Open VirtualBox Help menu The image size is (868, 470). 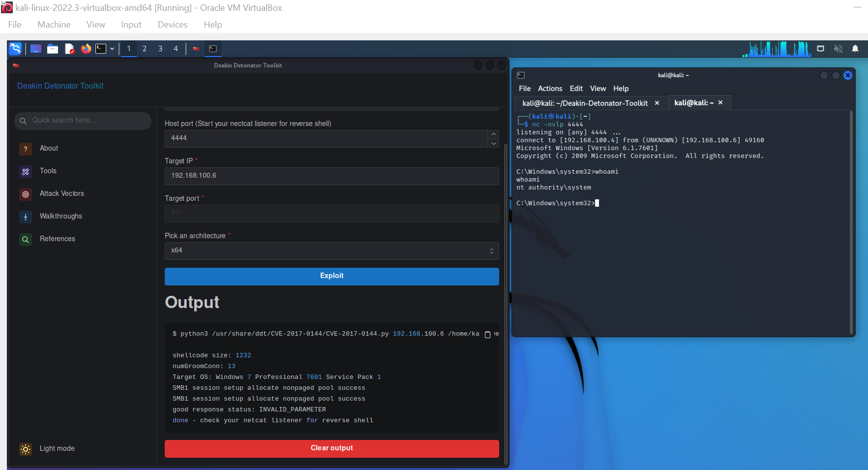[x=213, y=25]
